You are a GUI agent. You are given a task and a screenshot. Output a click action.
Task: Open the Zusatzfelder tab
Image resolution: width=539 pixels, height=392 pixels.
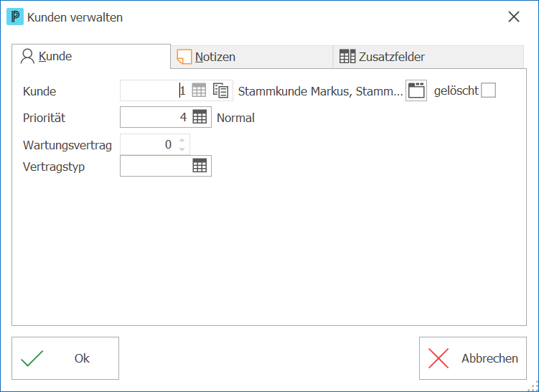428,57
